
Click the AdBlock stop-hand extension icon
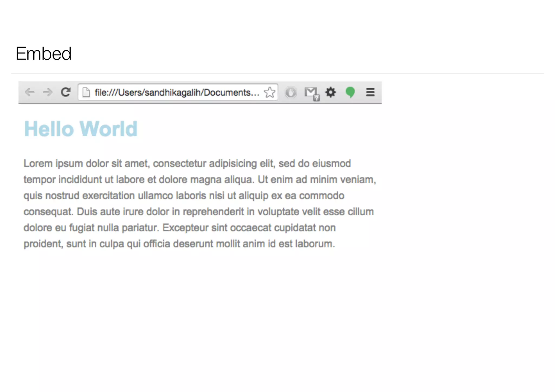point(291,92)
